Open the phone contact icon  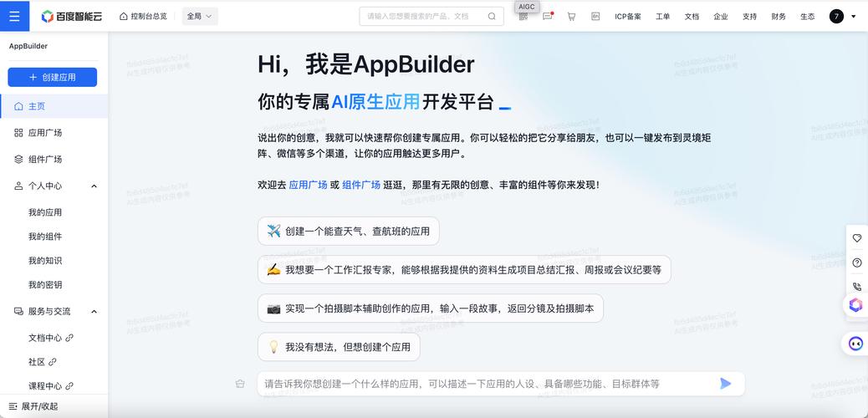click(x=857, y=287)
